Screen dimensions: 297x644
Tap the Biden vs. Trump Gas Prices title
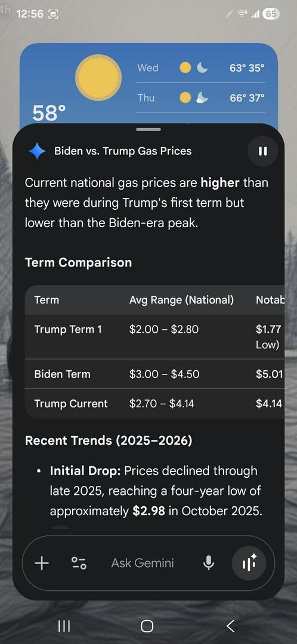pos(123,151)
